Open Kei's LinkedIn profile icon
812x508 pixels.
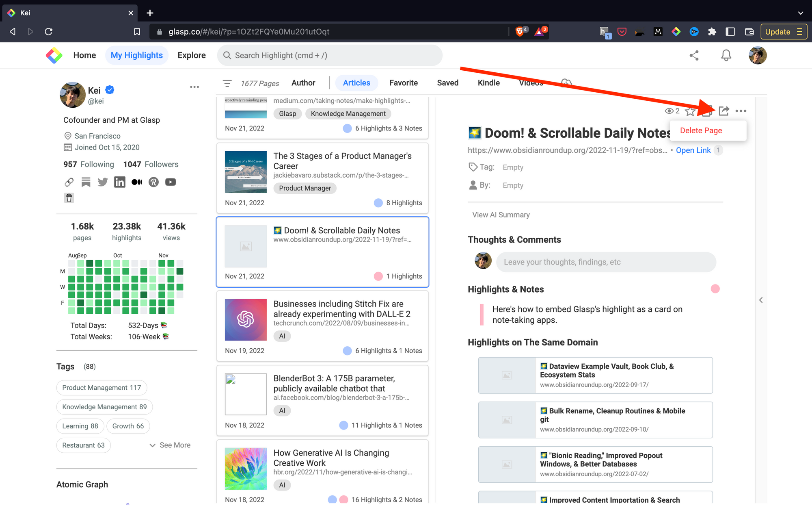tap(120, 182)
